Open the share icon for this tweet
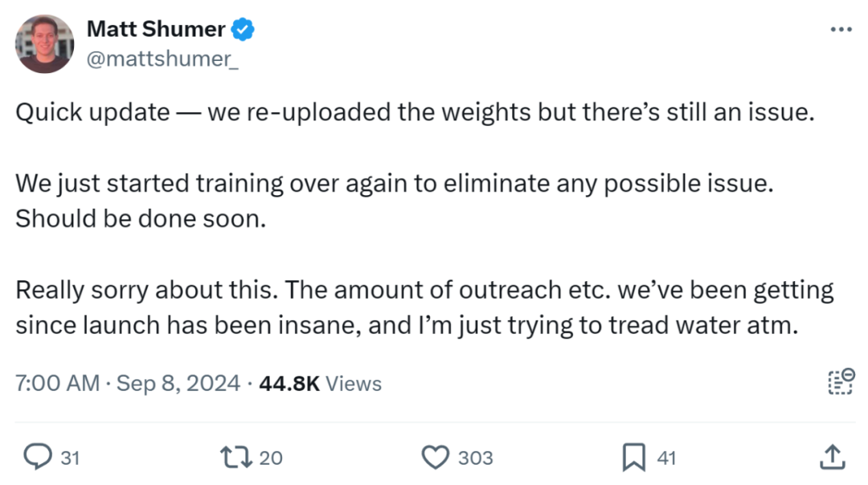Image resolution: width=868 pixels, height=485 pixels. coord(832,458)
